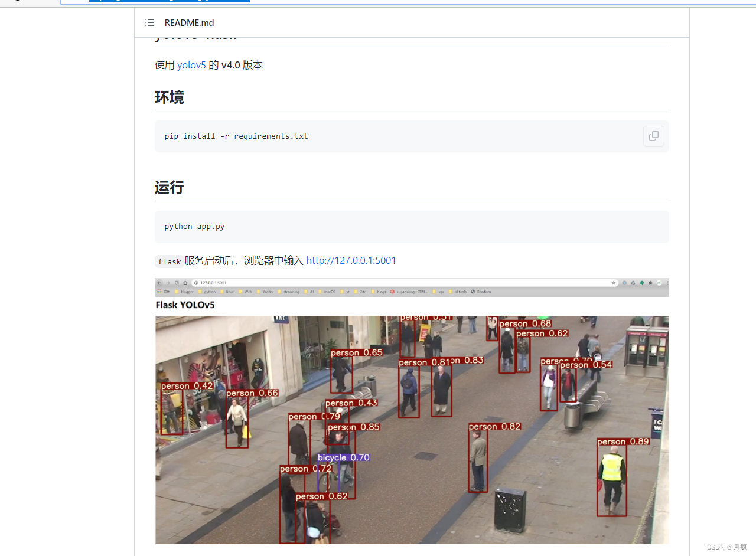
Task: Follow the http://127.0.0.1:5001 link
Action: (x=351, y=260)
